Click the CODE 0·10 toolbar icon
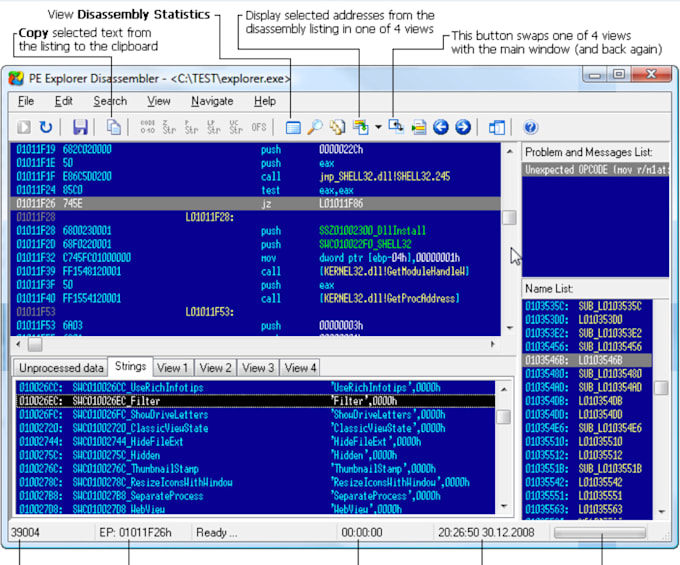 (x=147, y=127)
